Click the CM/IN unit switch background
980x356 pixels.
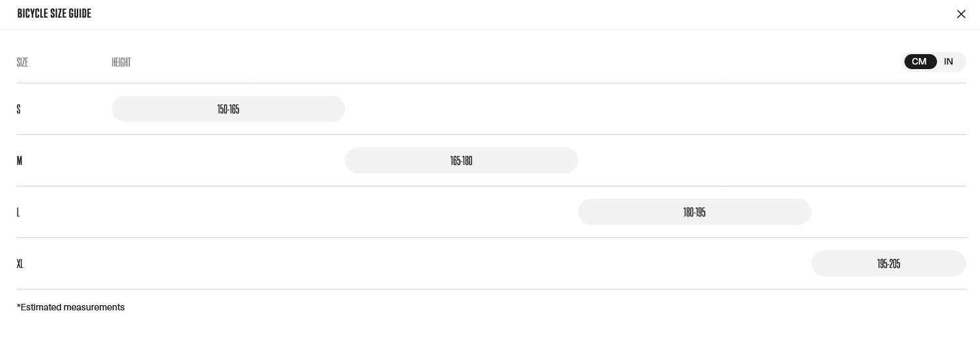point(934,62)
